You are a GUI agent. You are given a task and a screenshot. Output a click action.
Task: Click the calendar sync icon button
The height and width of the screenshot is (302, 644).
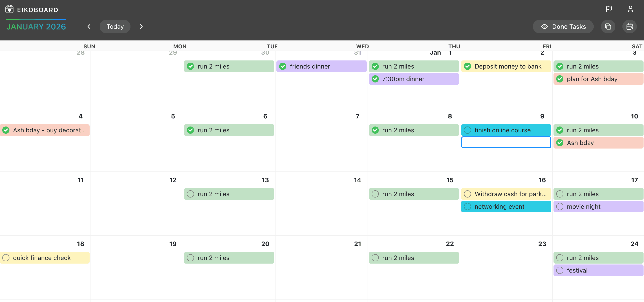629,27
